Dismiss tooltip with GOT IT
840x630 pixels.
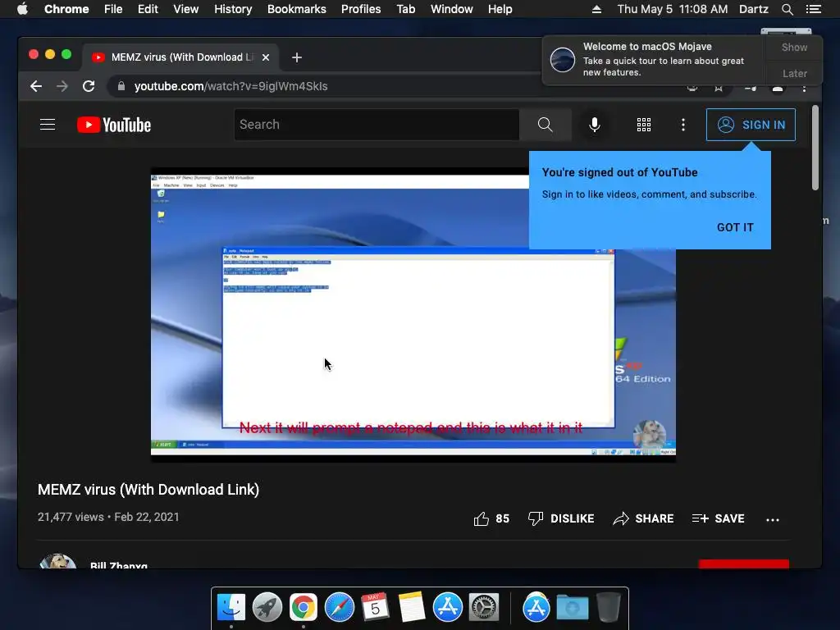tap(735, 227)
